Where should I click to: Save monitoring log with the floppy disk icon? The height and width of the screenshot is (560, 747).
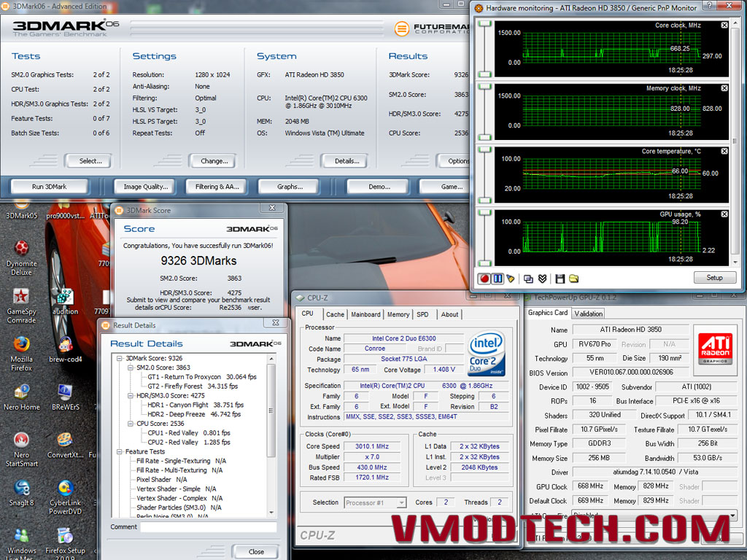tap(560, 279)
